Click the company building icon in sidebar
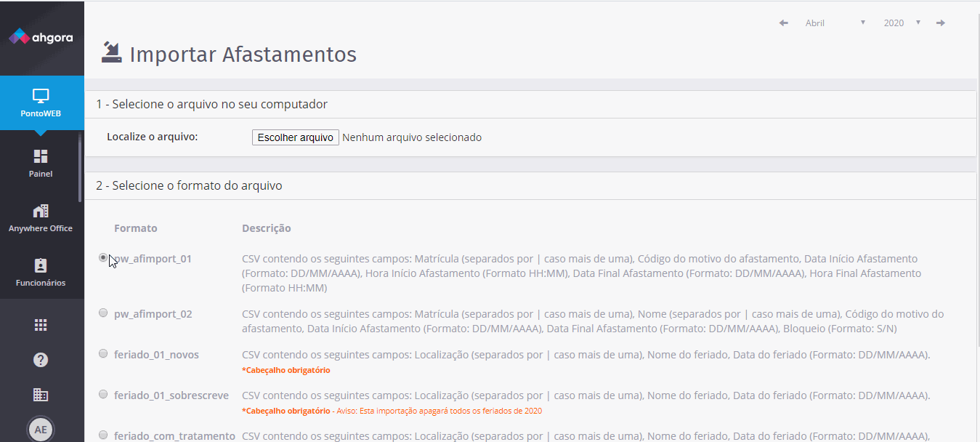Viewport: 980px width, 442px height. (41, 395)
